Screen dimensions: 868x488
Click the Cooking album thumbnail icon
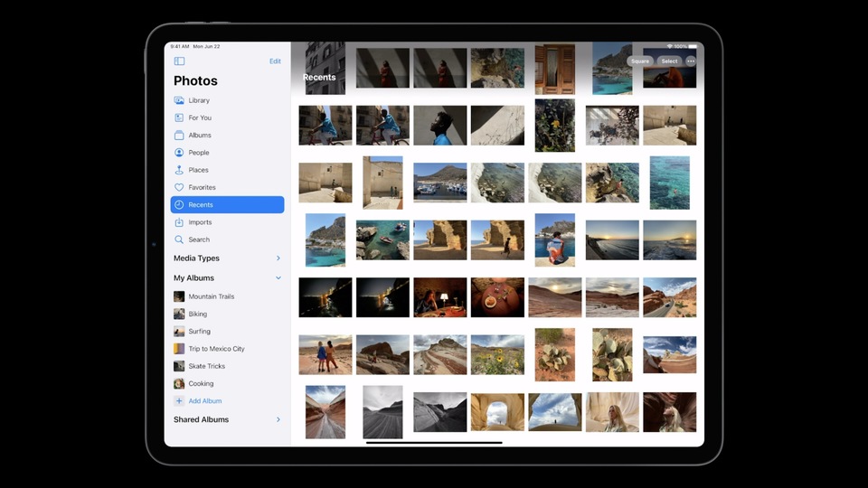[x=179, y=383]
